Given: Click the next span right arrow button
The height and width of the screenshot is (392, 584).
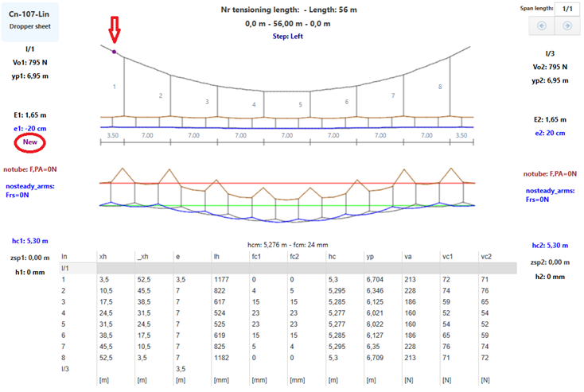Looking at the screenshot, I should [x=567, y=25].
